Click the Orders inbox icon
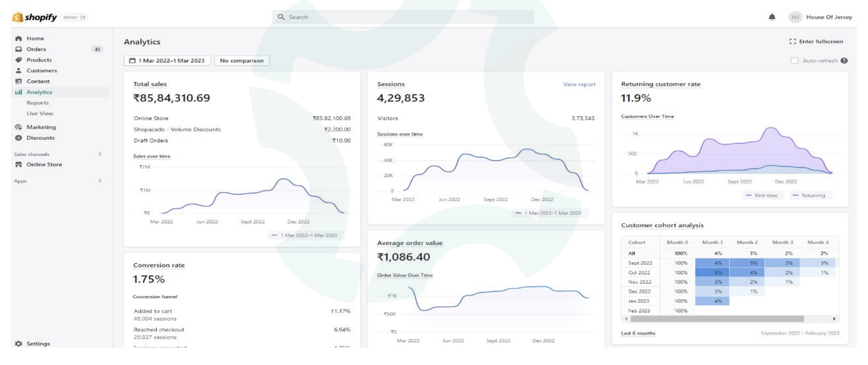868x365 pixels. click(x=19, y=49)
